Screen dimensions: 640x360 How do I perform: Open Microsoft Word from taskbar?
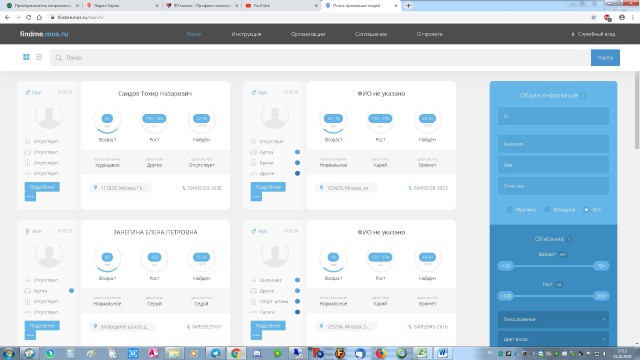pos(442,353)
